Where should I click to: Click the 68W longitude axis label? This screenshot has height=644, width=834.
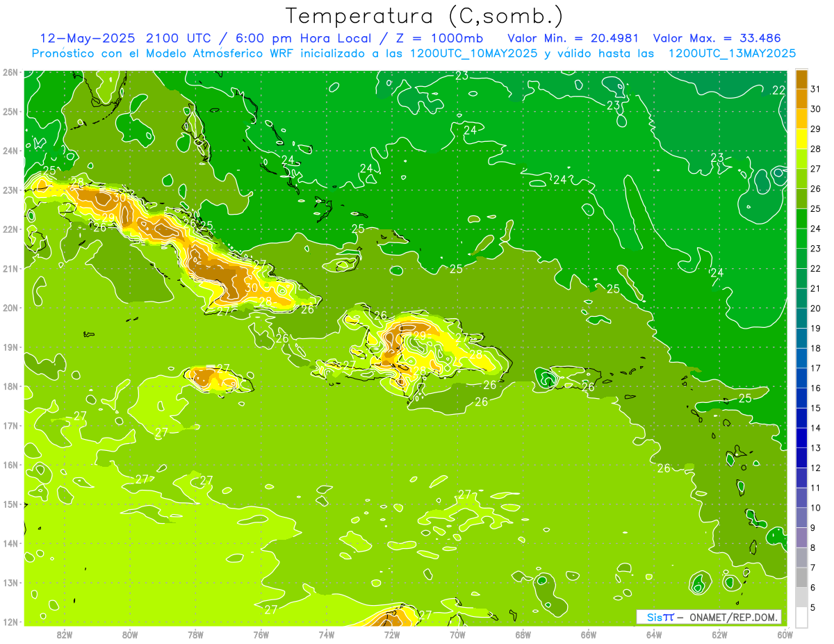(523, 634)
